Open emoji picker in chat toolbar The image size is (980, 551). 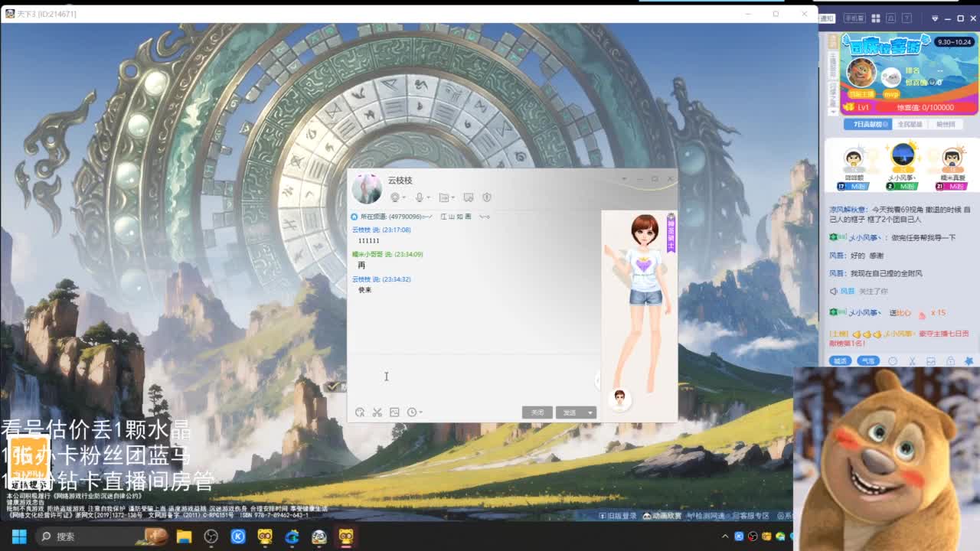pyautogui.click(x=360, y=412)
